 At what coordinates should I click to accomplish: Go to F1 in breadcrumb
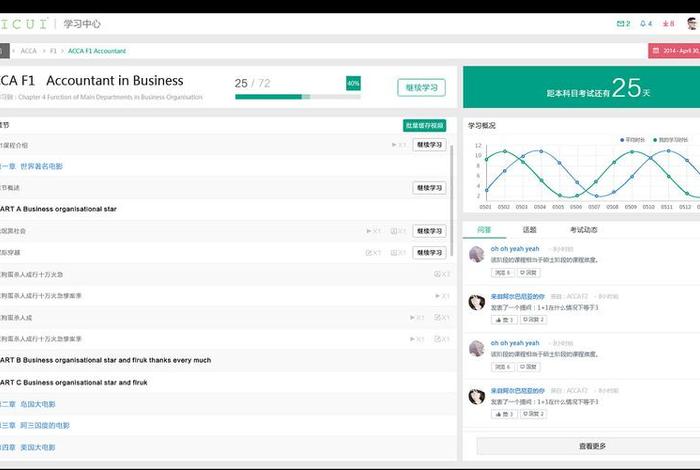coord(53,51)
